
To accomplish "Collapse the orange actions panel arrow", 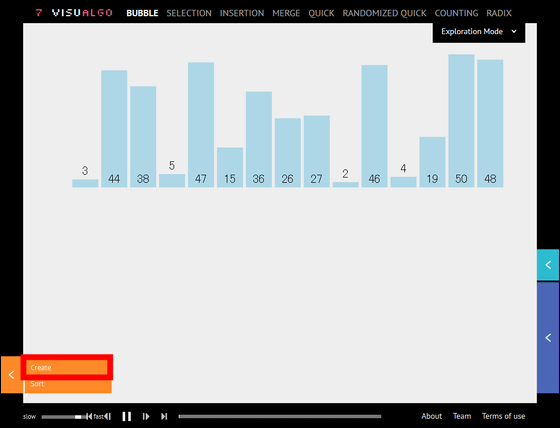I will [x=11, y=374].
